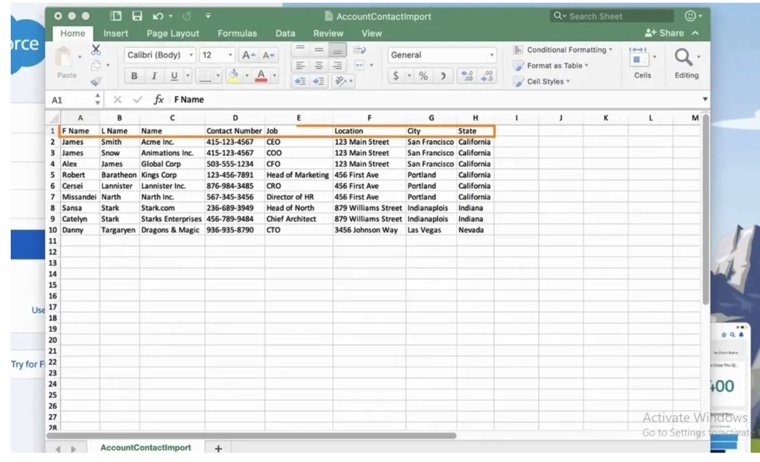Select the column F header
Image resolution: width=760 pixels, height=462 pixels.
(x=369, y=118)
